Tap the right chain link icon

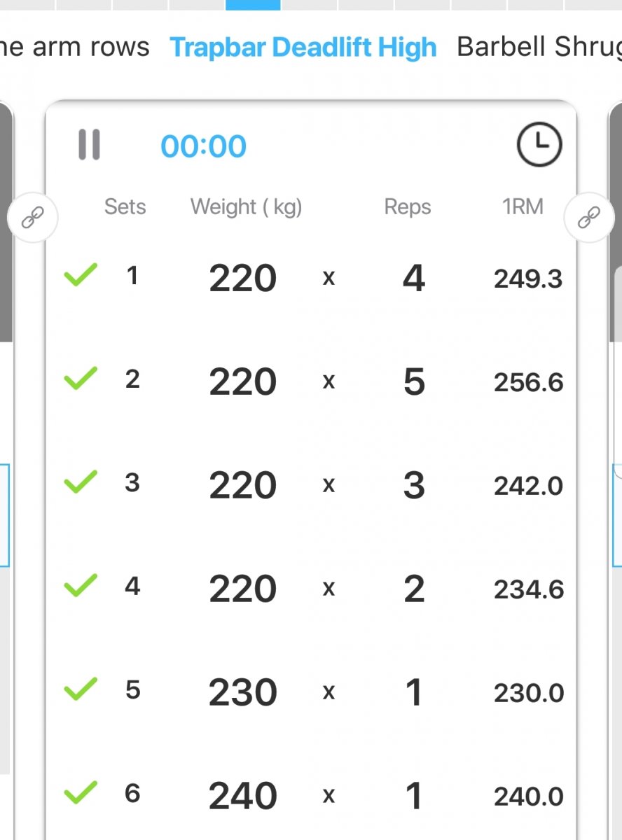click(588, 218)
